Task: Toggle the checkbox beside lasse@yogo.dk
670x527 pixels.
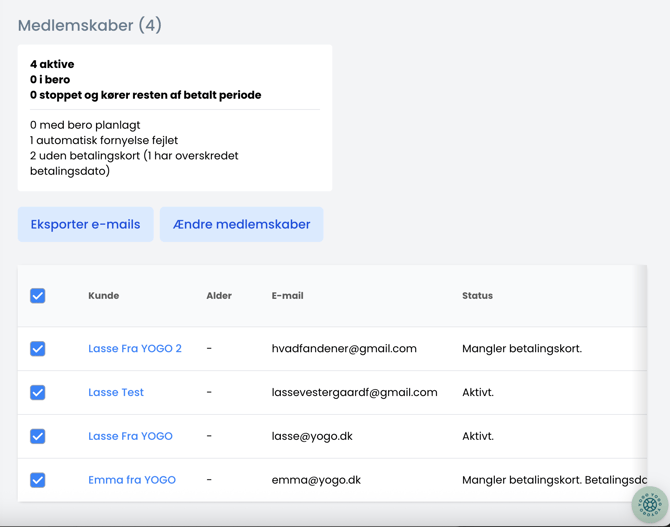Action: [x=38, y=436]
